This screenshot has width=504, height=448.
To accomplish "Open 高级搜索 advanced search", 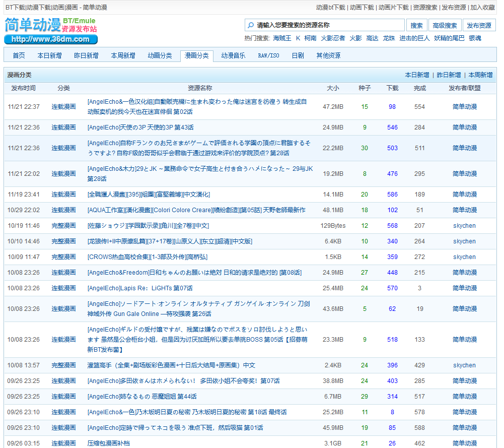I will click(445, 25).
